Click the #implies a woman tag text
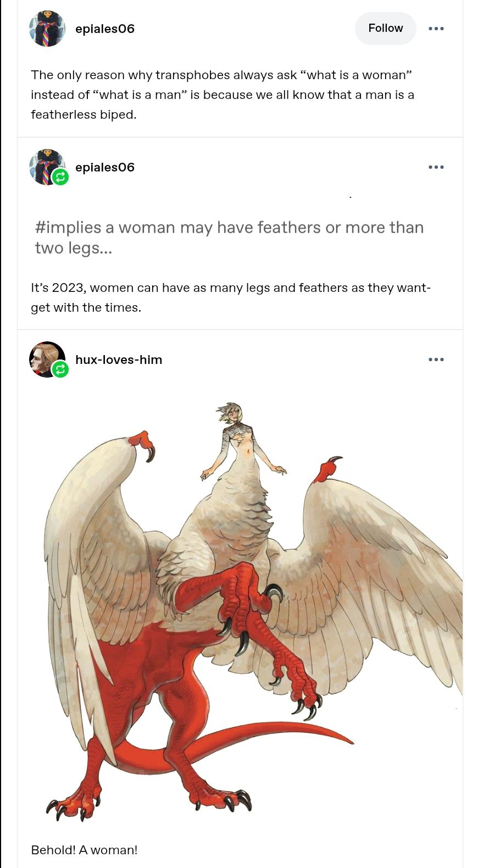478x868 pixels. click(229, 237)
